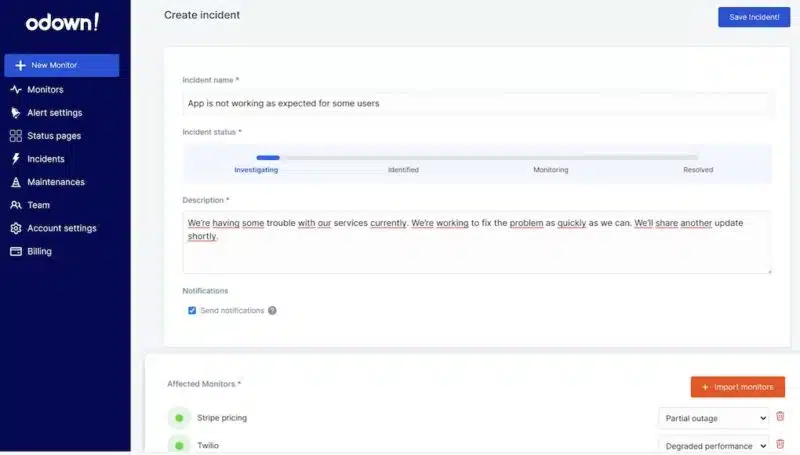Toggle the Send notifications checkbox
The image size is (800, 455).
click(x=192, y=311)
